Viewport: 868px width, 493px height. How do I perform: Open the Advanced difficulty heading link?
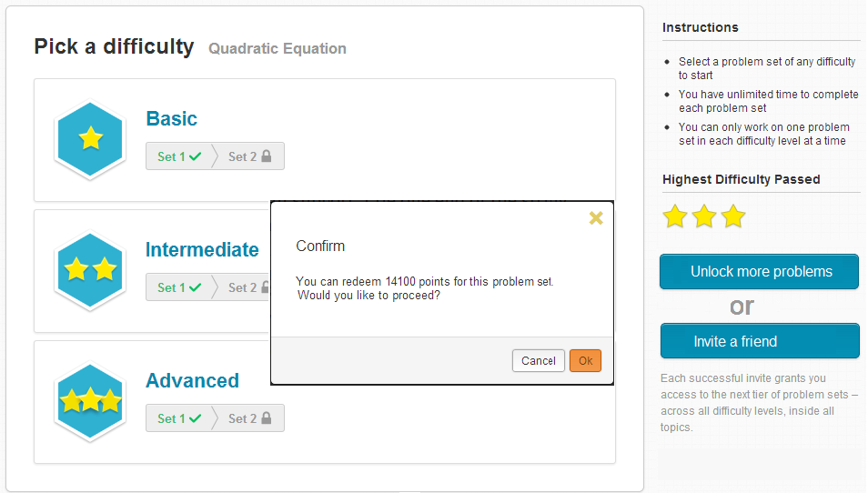[192, 381]
